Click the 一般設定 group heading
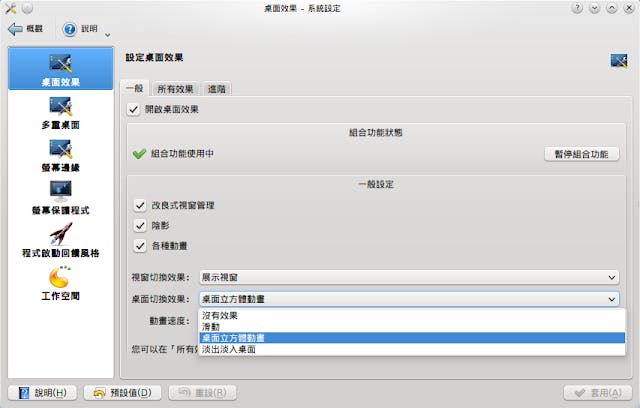The height and width of the screenshot is (408, 640). [376, 184]
